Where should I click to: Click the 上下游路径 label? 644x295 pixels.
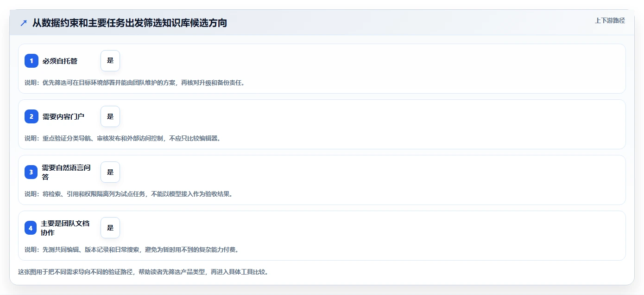click(x=610, y=20)
